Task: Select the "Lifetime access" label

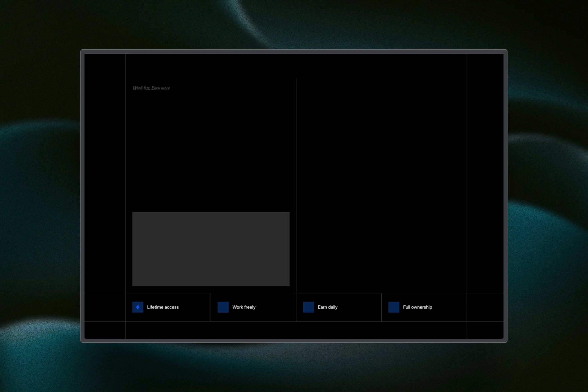Action: click(163, 307)
